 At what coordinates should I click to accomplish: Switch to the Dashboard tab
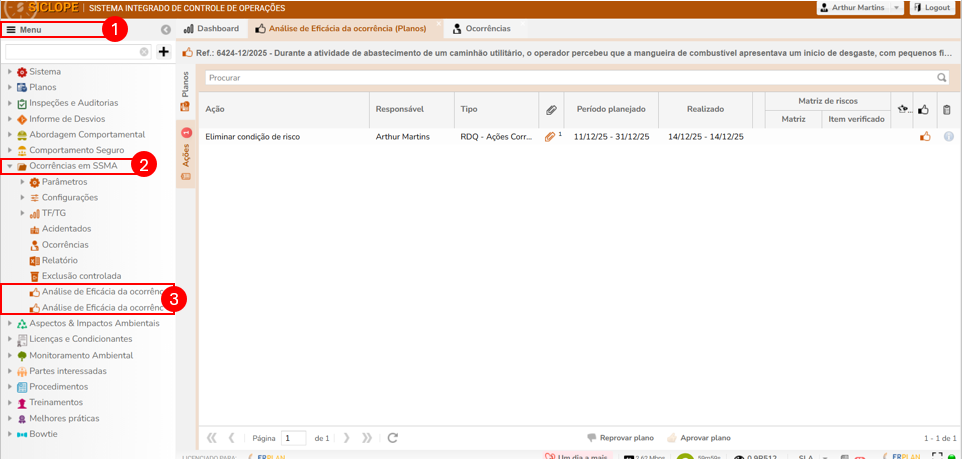point(211,29)
